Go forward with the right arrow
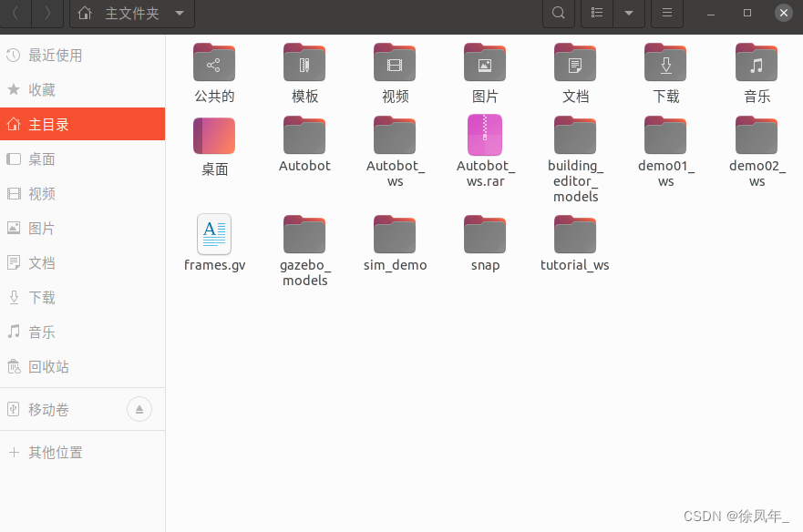803x532 pixels. 47,13
